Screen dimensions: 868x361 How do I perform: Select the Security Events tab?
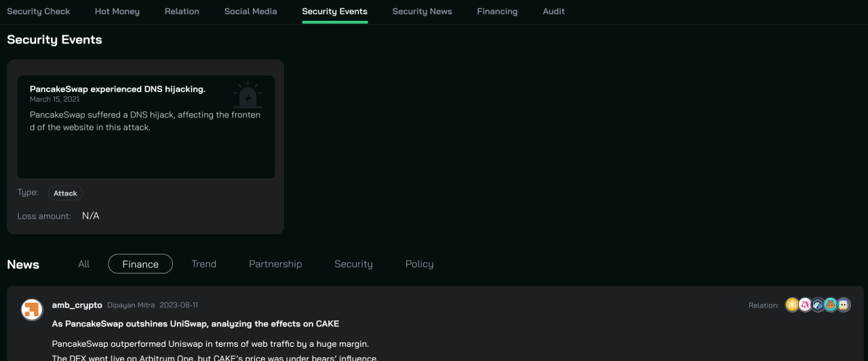pos(335,12)
